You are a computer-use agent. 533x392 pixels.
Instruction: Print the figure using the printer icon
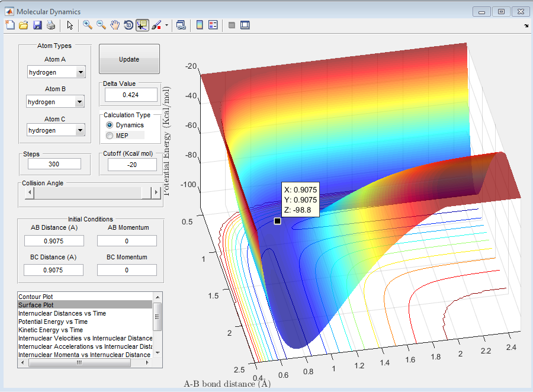click(x=51, y=25)
